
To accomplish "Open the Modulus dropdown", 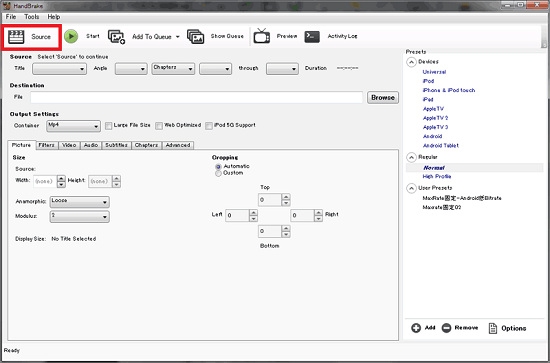I will pyautogui.click(x=80, y=216).
